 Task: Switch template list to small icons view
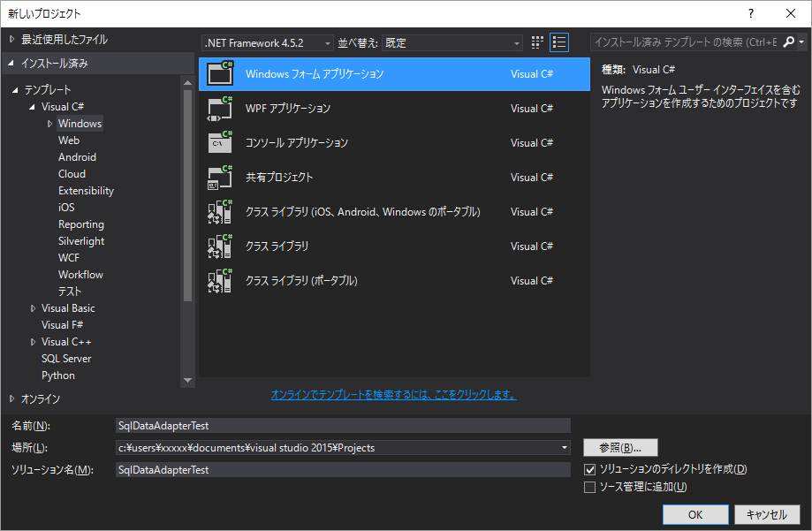click(x=536, y=42)
